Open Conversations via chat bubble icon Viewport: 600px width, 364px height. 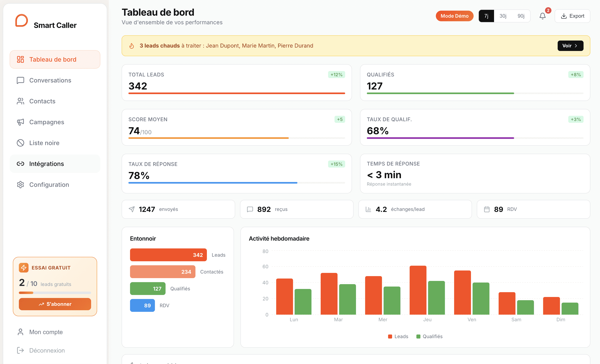coord(20,80)
